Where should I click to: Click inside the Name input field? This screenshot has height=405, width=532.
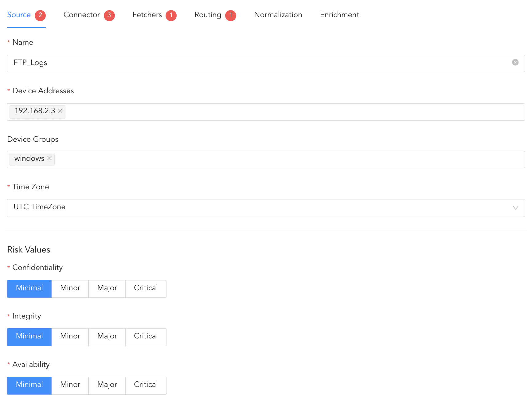[x=246, y=63]
